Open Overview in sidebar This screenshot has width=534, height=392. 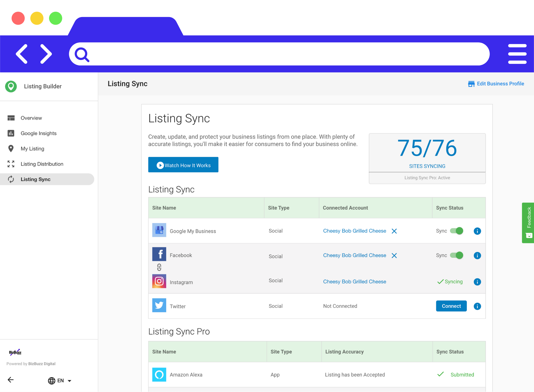tap(47, 118)
